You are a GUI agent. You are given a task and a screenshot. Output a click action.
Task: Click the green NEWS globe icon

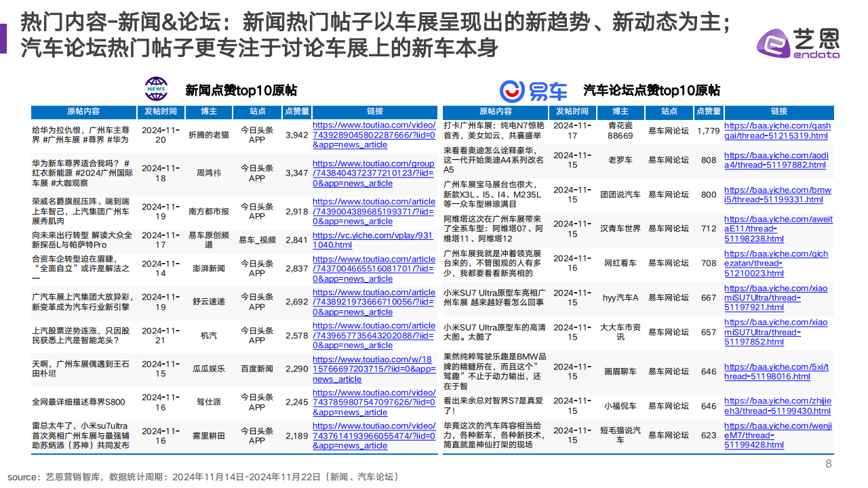pos(156,89)
